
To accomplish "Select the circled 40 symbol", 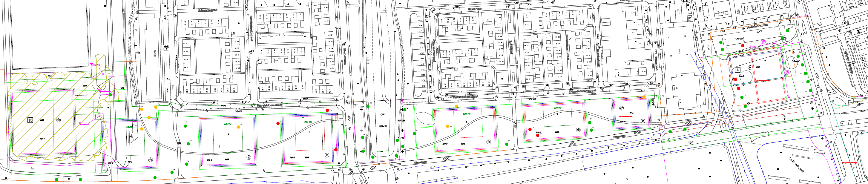I will click(58, 120).
